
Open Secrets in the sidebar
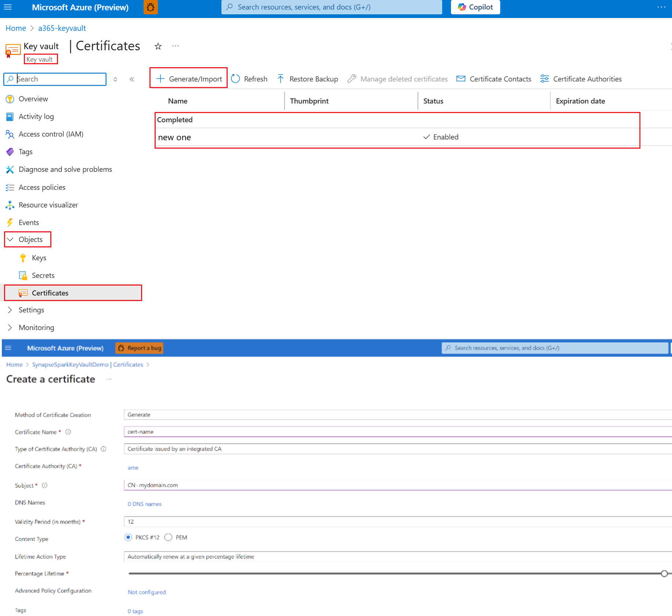point(43,275)
